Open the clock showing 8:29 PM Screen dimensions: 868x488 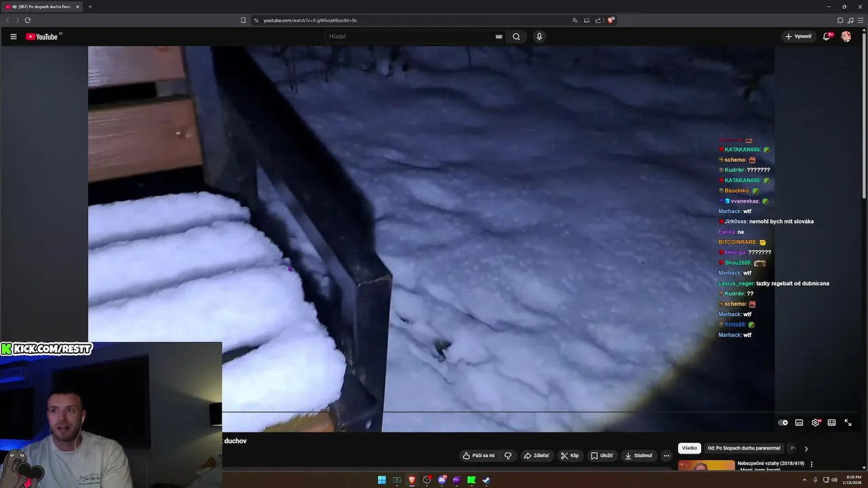(x=852, y=480)
